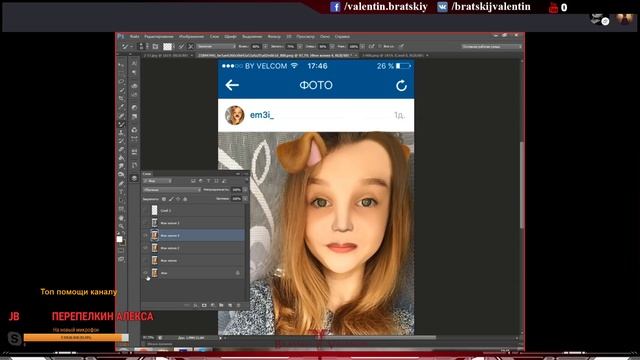Click the layer style fx icon
Image resolution: width=640 pixels, height=360 pixels.
coord(196,305)
